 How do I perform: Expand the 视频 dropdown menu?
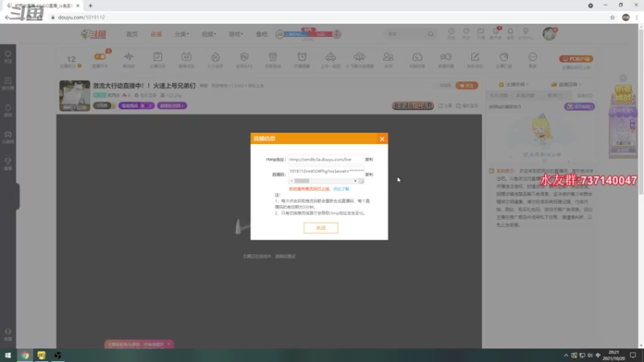click(208, 34)
